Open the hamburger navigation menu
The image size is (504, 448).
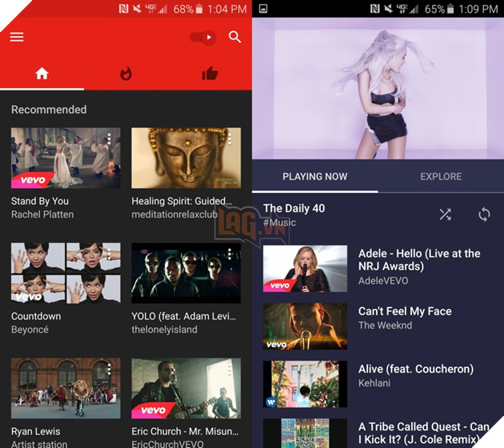click(x=17, y=37)
